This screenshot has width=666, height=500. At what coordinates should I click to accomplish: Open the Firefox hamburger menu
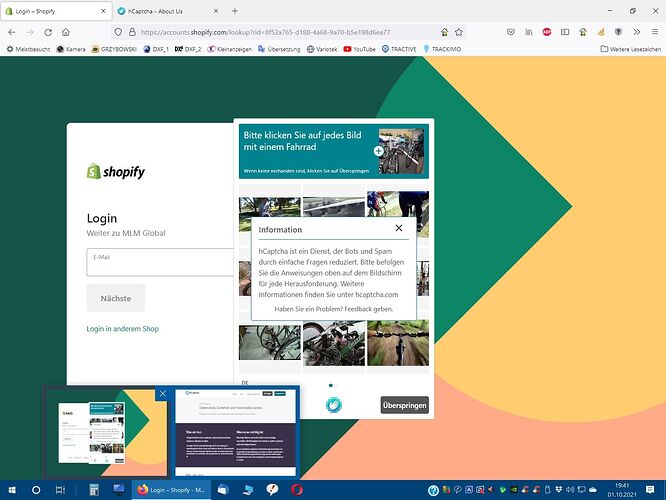[655, 32]
